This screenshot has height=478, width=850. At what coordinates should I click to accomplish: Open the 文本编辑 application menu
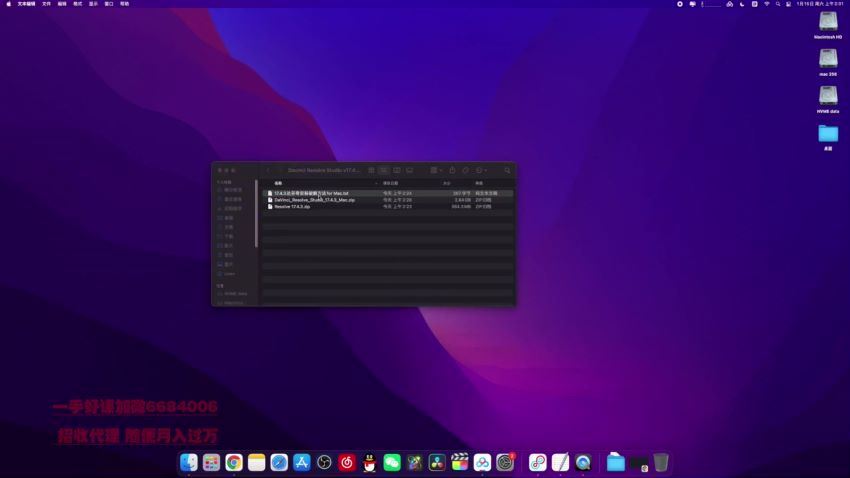[x=27, y=4]
